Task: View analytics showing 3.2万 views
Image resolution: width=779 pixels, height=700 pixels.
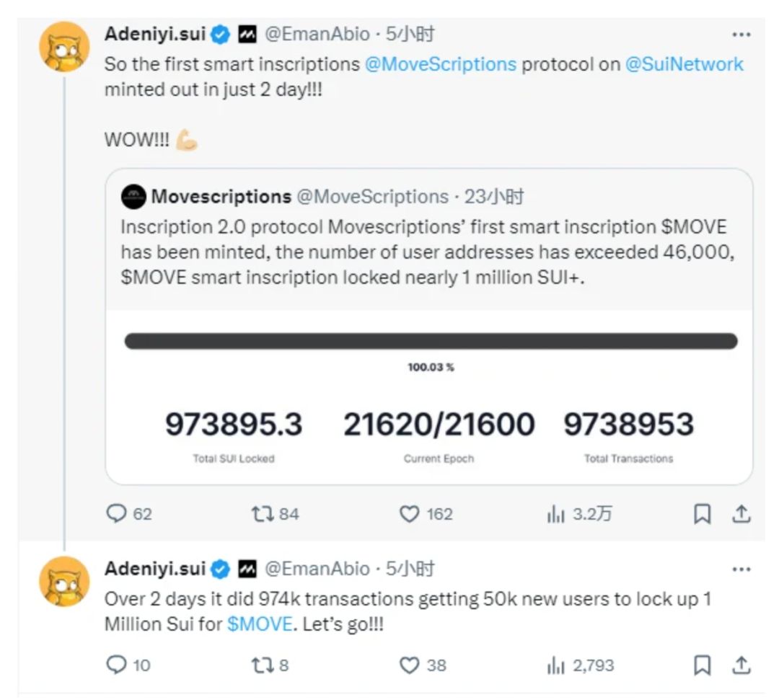Action: click(555, 513)
